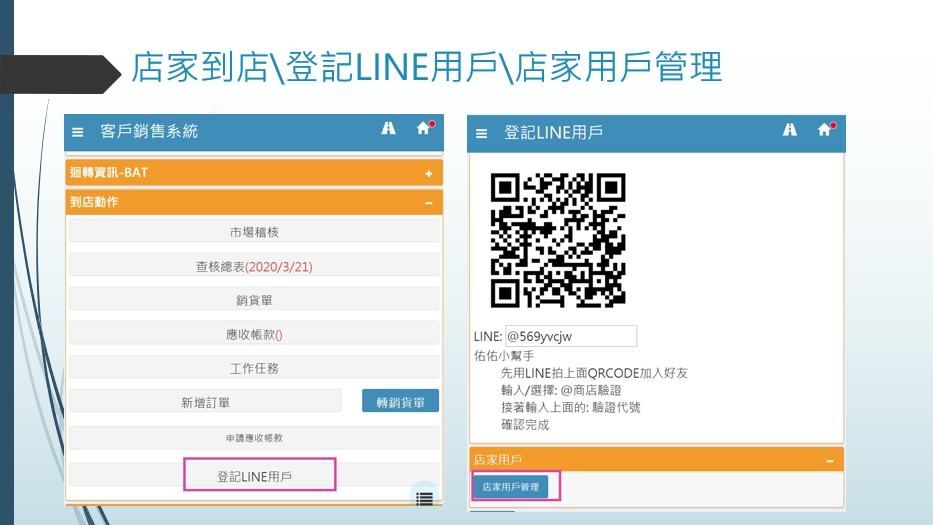Screen dimensions: 933x525
Task: Click home icon in 客戶銷售系統 header
Action: tap(423, 129)
